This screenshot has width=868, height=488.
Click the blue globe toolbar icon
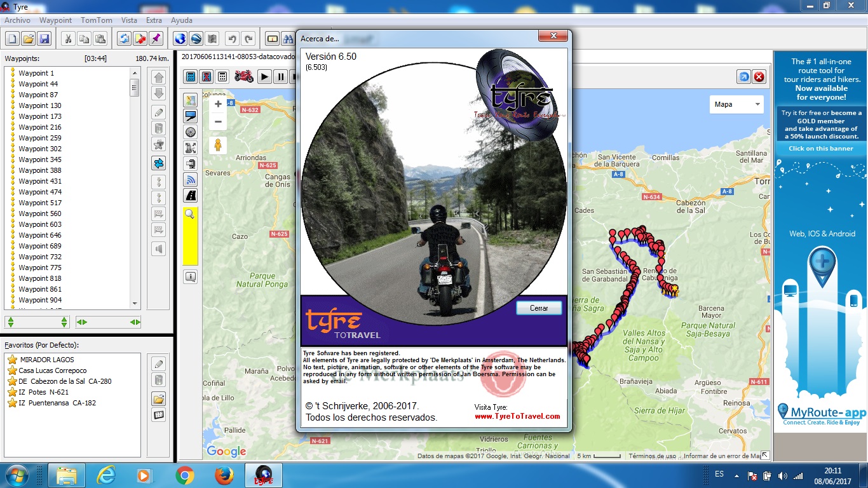pos(180,39)
